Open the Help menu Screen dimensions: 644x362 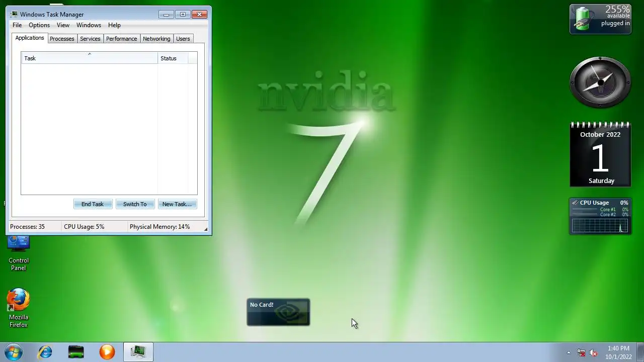(x=114, y=25)
